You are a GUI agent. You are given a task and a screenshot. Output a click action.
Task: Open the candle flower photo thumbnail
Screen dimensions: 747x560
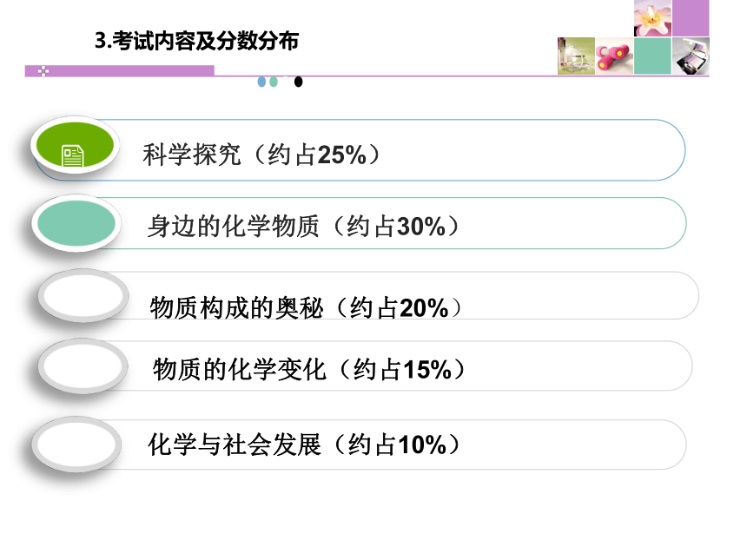point(652,18)
